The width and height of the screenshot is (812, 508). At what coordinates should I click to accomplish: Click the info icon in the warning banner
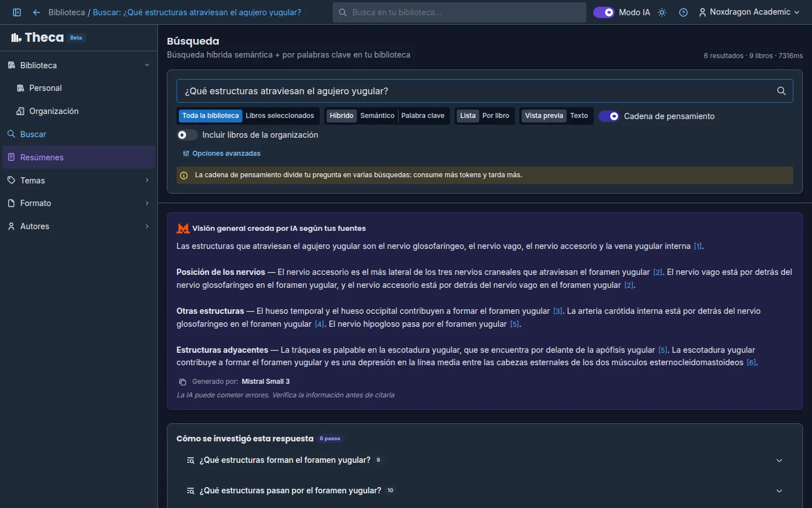pyautogui.click(x=184, y=176)
